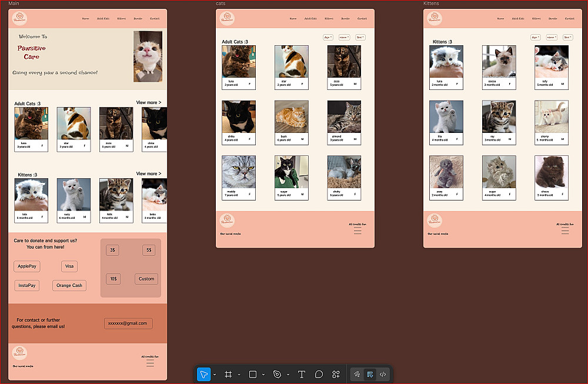
Task: Click the buck orange cat card
Action: 292,123
